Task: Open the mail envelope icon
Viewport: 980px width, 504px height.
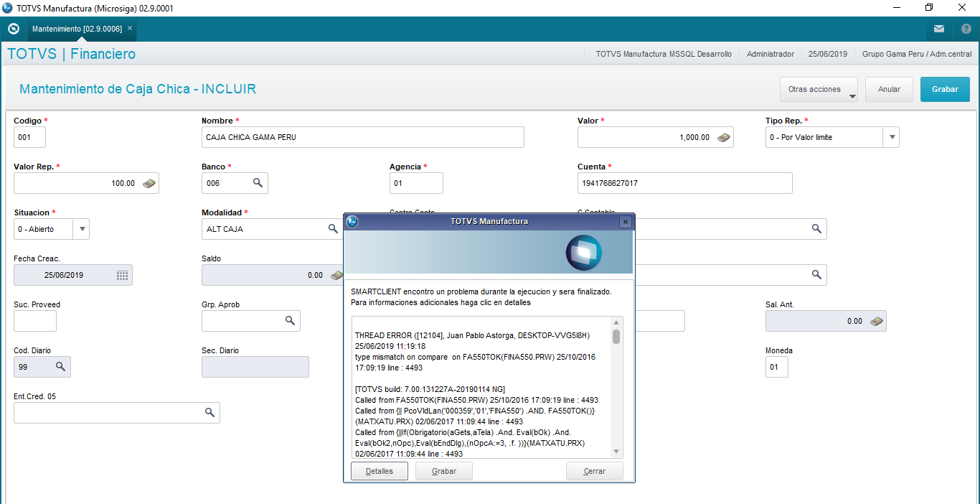Action: (x=939, y=29)
